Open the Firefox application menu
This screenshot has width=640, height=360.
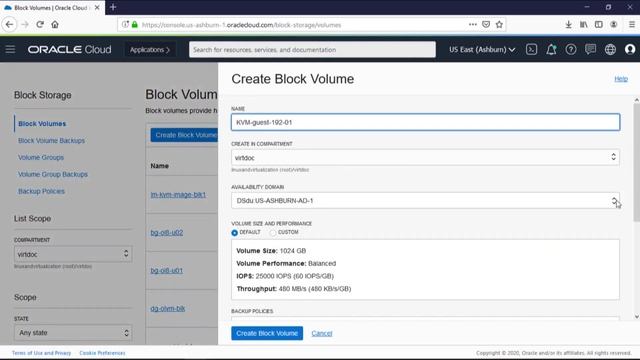(631, 24)
